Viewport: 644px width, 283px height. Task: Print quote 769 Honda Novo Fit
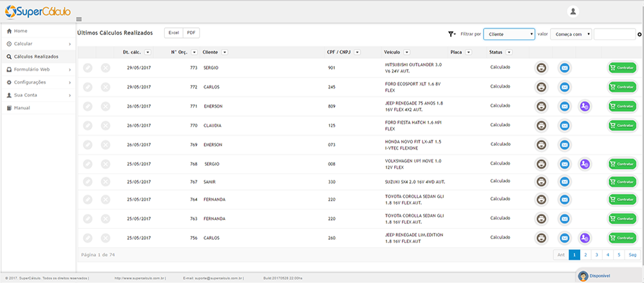tap(542, 145)
